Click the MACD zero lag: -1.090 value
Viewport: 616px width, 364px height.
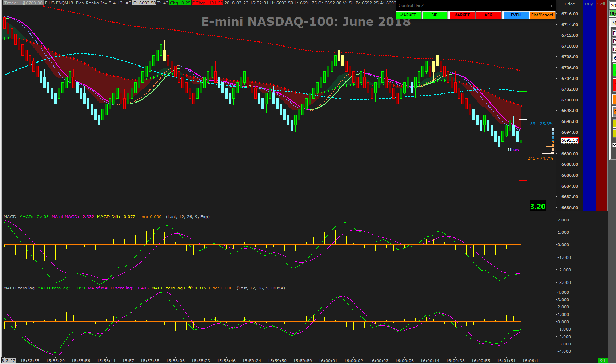coord(61,288)
